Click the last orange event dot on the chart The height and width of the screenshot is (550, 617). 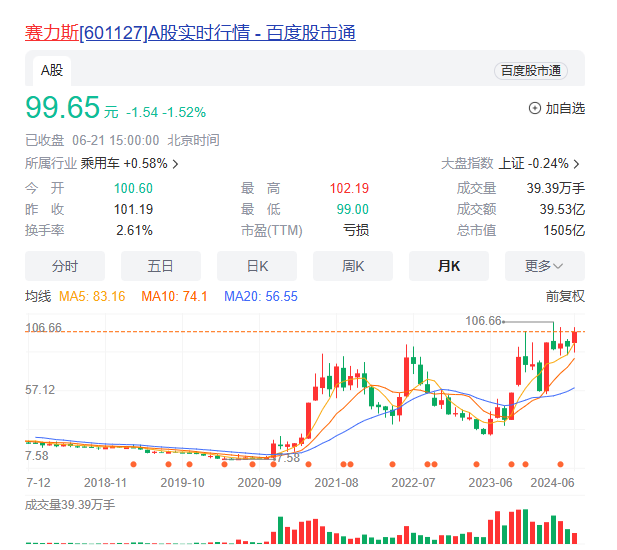click(561, 464)
